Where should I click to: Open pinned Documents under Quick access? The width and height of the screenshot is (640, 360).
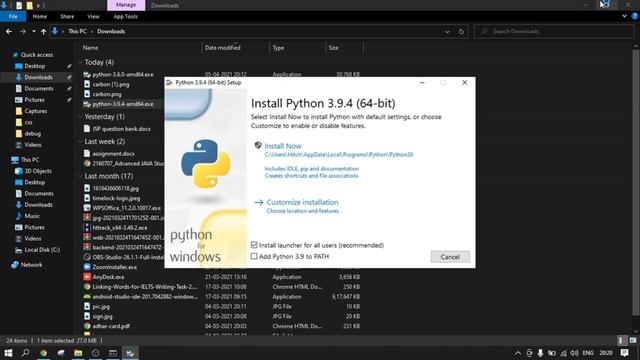click(38, 88)
